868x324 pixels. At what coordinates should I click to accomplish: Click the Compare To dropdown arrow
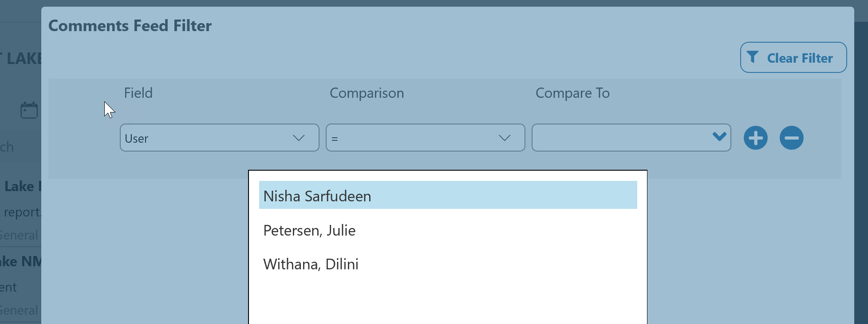click(x=719, y=137)
